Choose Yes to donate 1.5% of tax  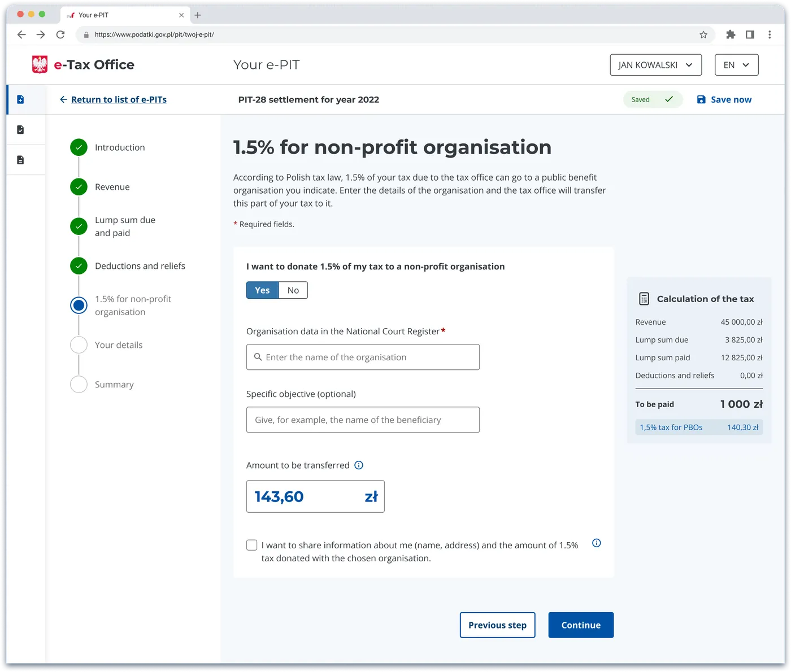[x=262, y=290]
